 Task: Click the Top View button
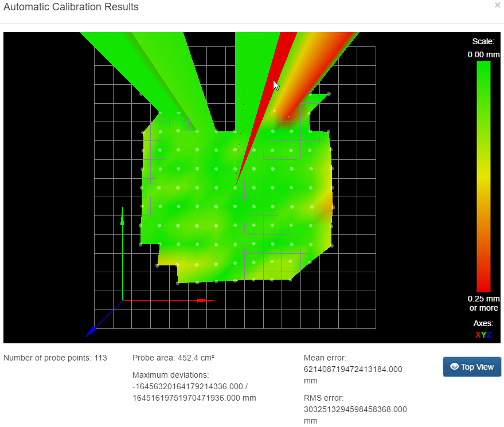[x=472, y=367]
